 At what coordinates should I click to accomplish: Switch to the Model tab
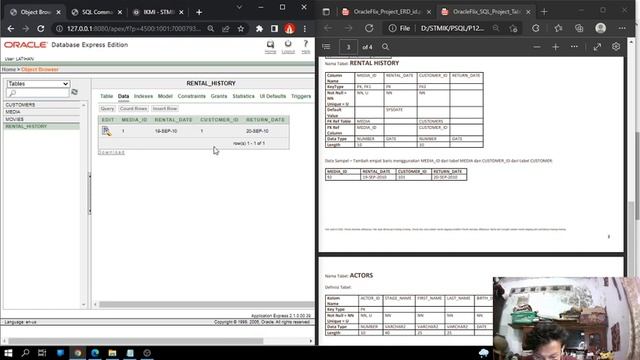point(165,96)
